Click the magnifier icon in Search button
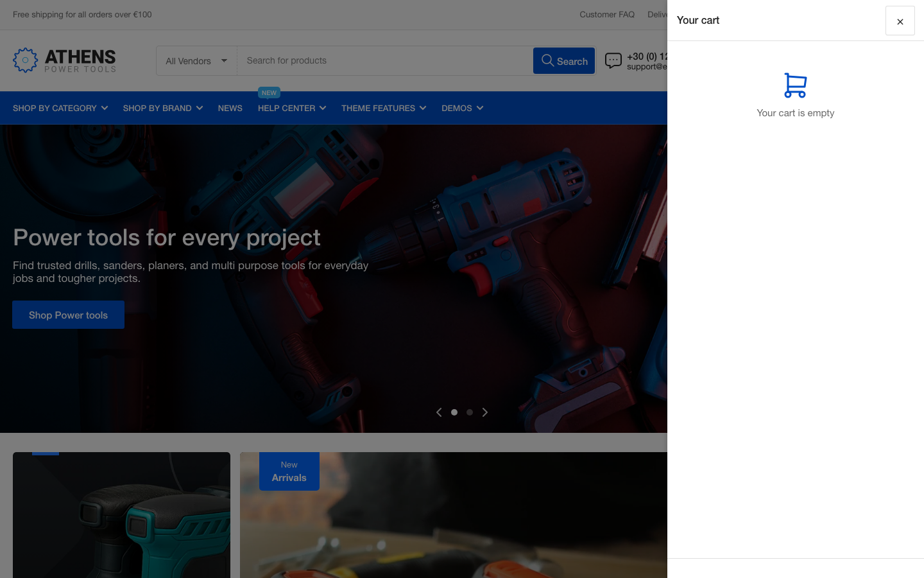Image resolution: width=924 pixels, height=578 pixels. [547, 60]
